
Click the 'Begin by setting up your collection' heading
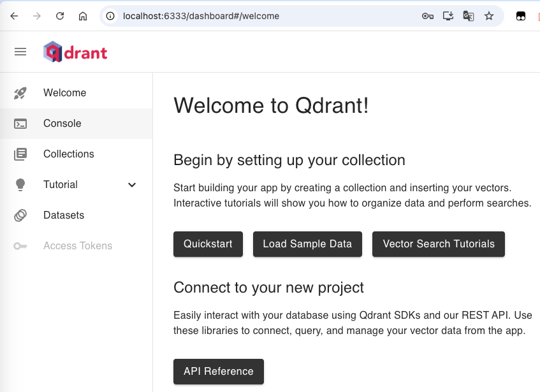click(289, 161)
